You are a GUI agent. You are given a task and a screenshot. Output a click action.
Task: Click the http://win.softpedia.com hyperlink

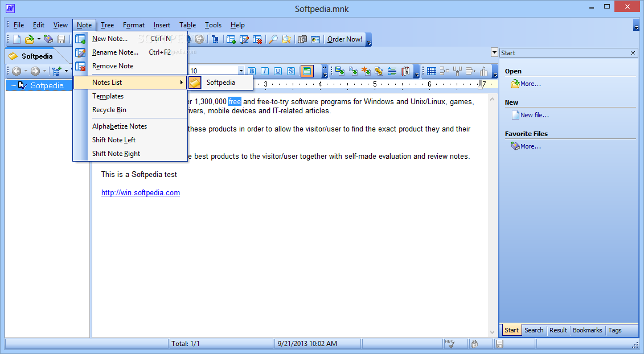[141, 192]
